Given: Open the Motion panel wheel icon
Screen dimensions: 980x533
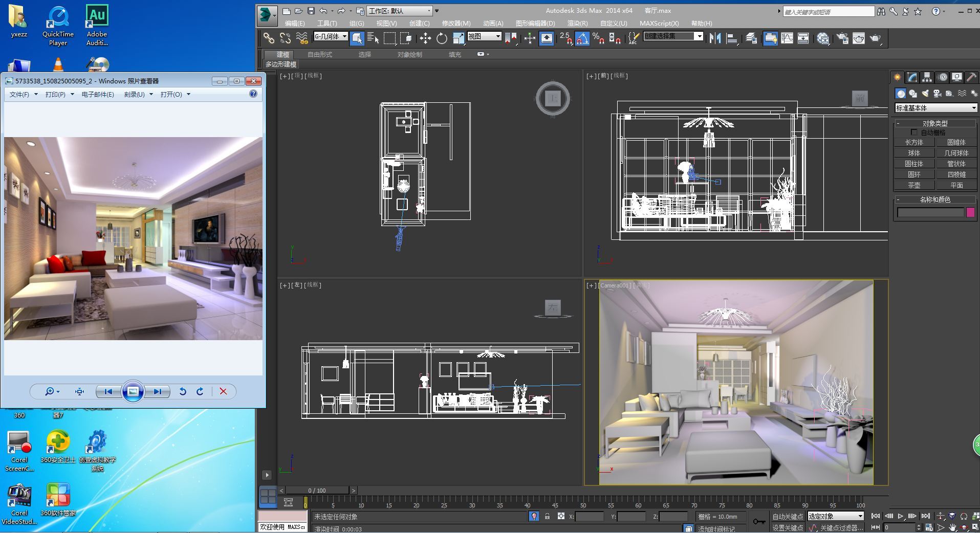Looking at the screenshot, I should [x=943, y=77].
